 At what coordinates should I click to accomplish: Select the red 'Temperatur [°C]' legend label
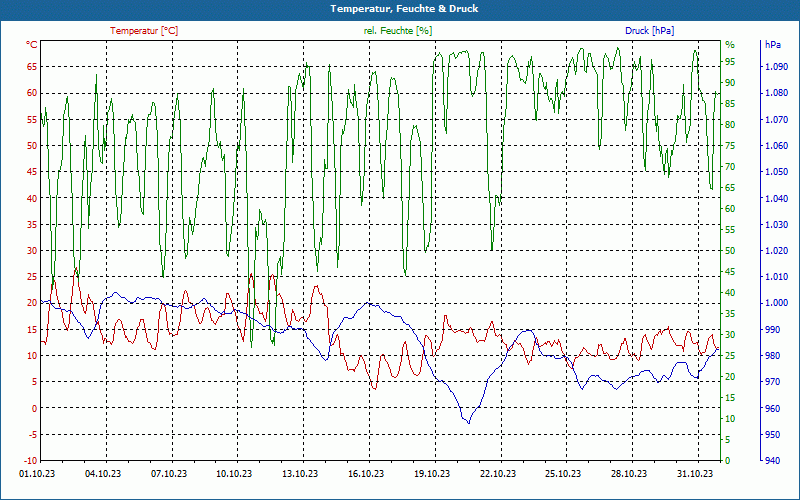pyautogui.click(x=144, y=31)
